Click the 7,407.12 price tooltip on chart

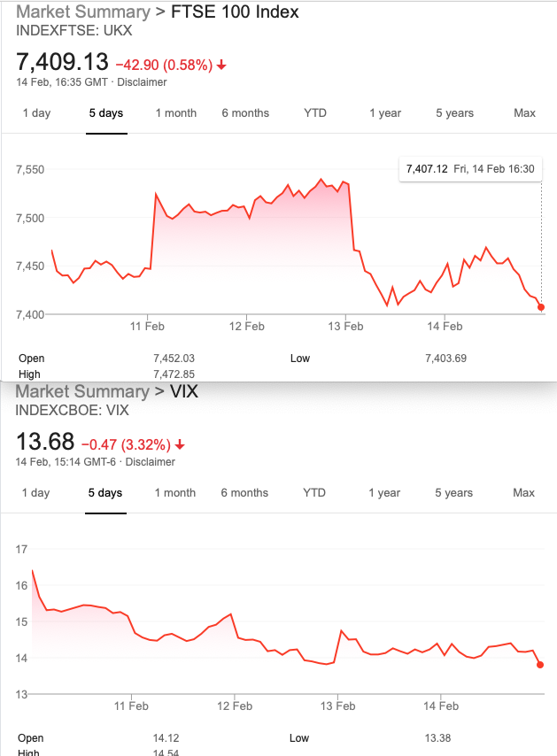pos(470,169)
